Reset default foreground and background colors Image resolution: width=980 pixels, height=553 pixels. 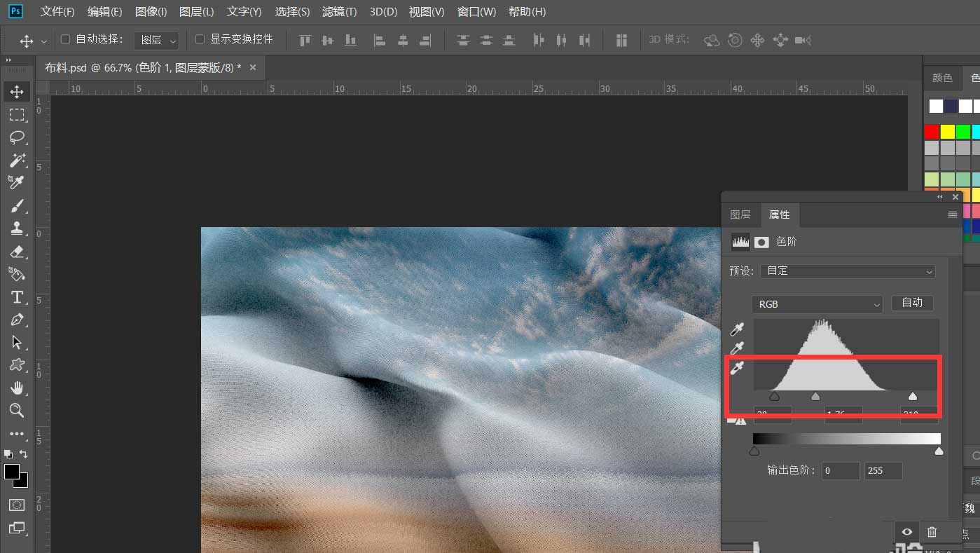click(x=8, y=454)
